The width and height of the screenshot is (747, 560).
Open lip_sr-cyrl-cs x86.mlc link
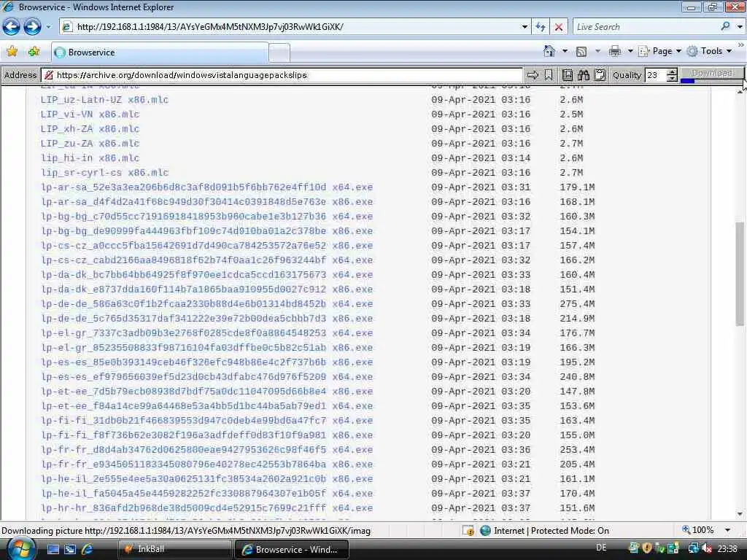104,172
